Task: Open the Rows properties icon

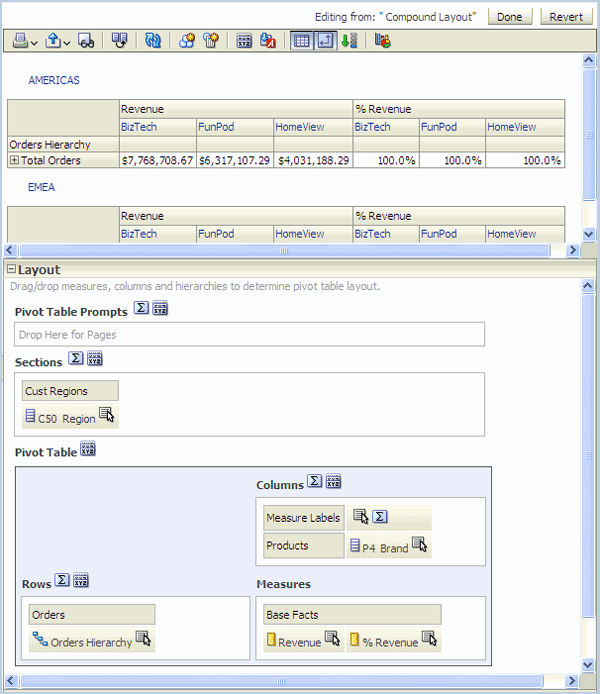Action: click(81, 580)
